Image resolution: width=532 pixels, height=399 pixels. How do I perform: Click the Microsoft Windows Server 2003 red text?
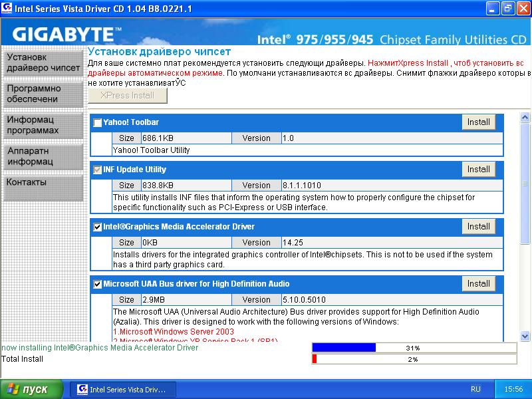(x=174, y=331)
